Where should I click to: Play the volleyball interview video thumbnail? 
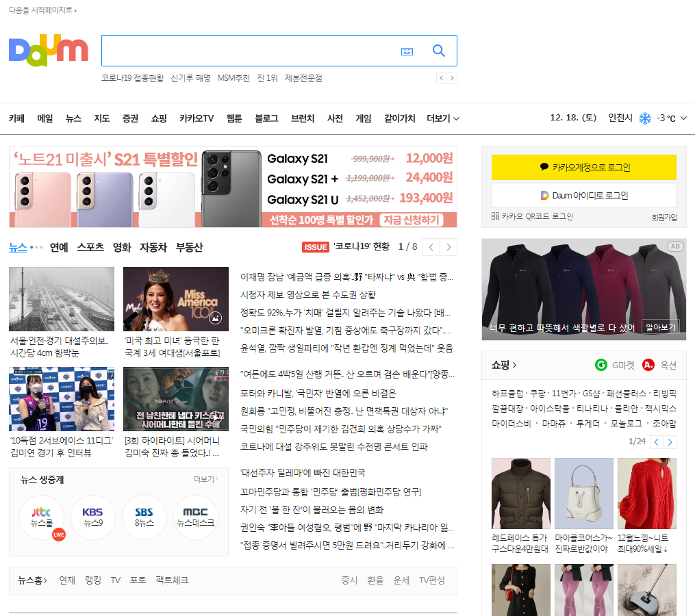tap(62, 399)
